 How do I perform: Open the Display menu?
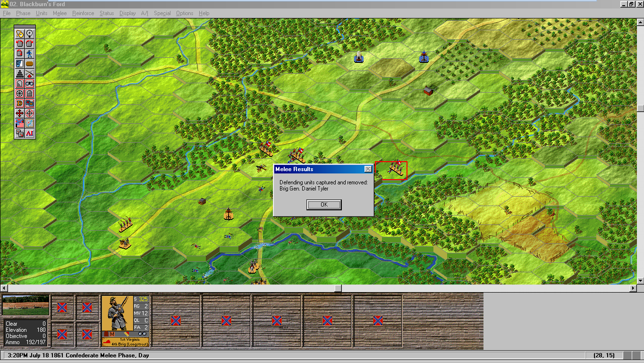click(x=127, y=13)
